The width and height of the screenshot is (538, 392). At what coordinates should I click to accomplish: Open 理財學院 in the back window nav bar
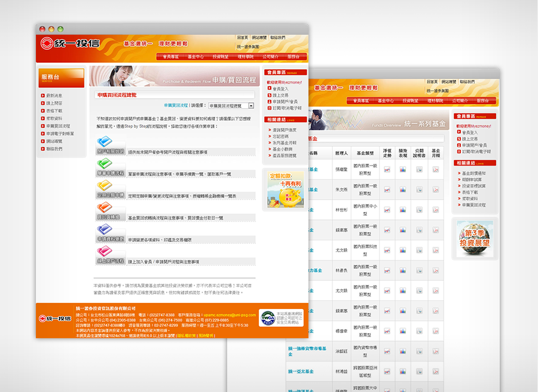coord(435,100)
